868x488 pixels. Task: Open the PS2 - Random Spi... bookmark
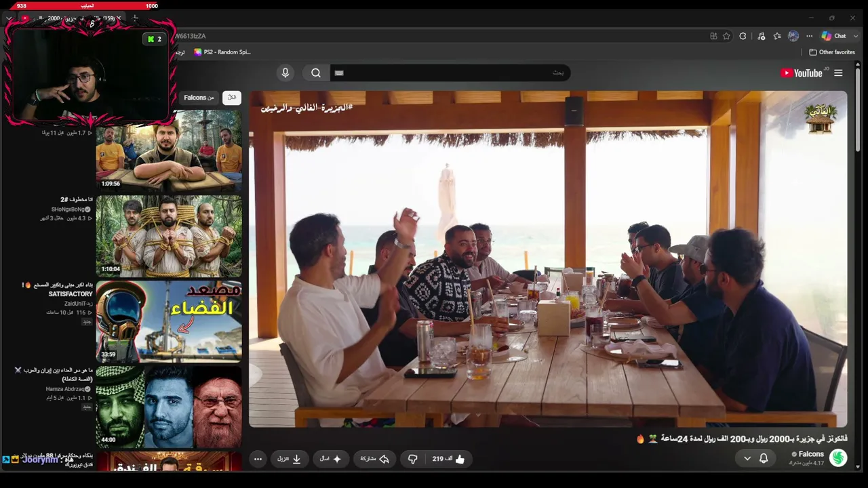click(x=222, y=52)
